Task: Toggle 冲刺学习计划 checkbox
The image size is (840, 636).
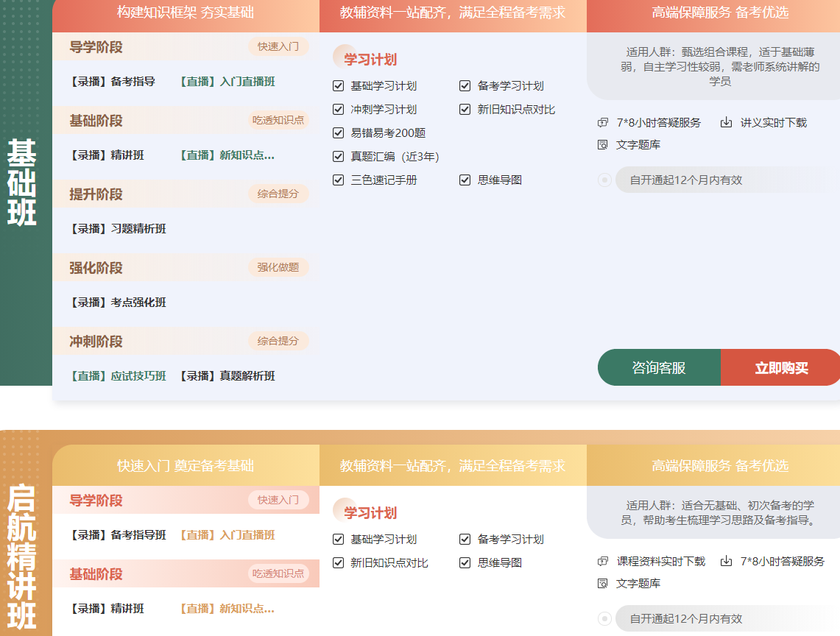Action: coord(338,109)
